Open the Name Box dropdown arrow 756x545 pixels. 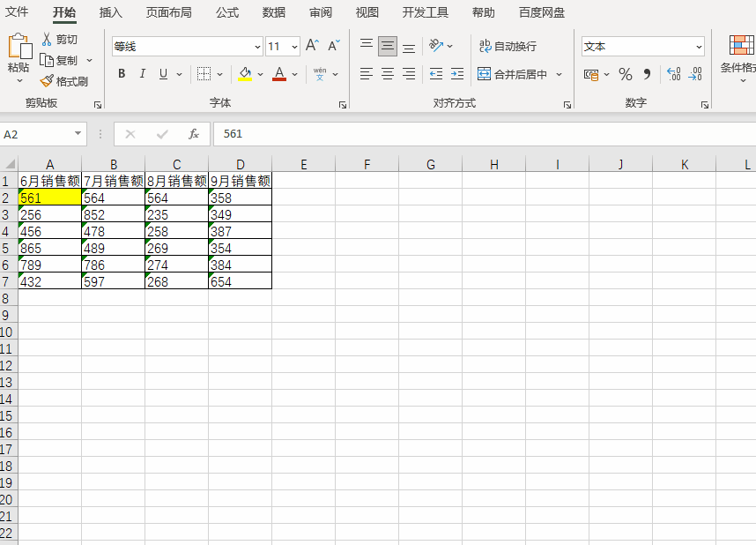[x=78, y=134]
